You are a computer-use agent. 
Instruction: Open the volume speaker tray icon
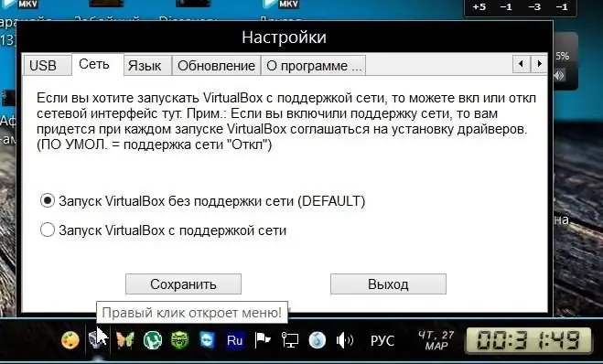[345, 340]
